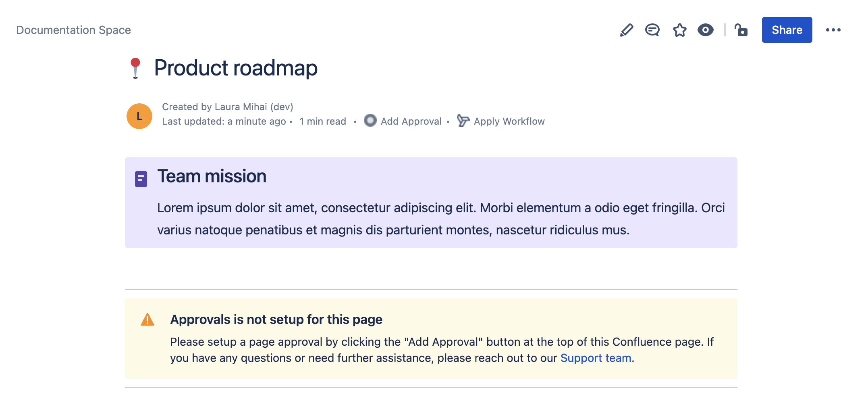Open Laura Mihai's orange avatar
The height and width of the screenshot is (401, 868).
[139, 116]
